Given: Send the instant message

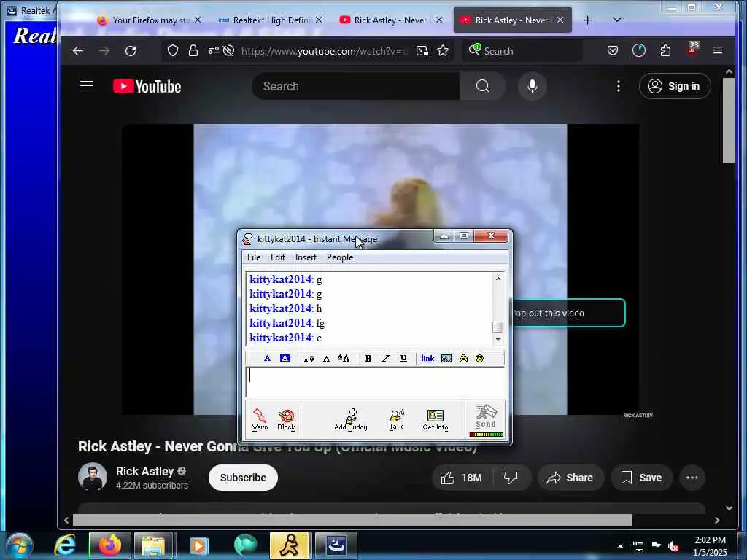Looking at the screenshot, I should [x=486, y=419].
